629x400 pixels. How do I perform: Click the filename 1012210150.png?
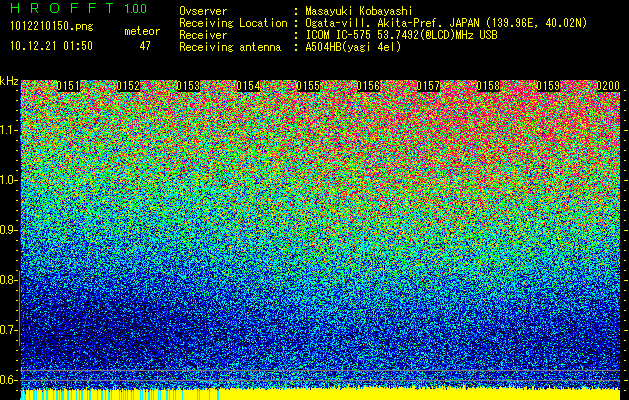pos(51,27)
